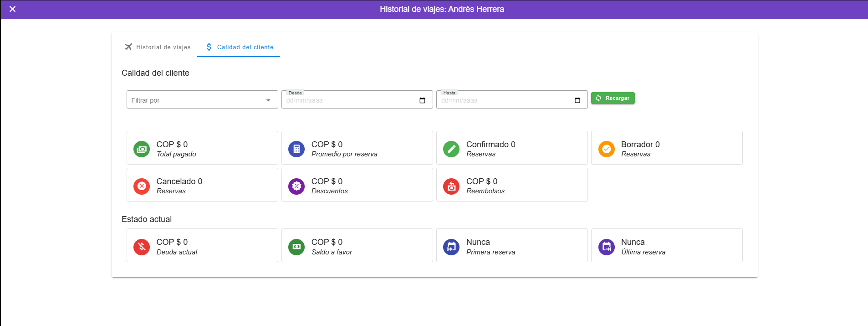868x326 pixels.
Task: Click the red Reembolsos icon
Action: 451,186
